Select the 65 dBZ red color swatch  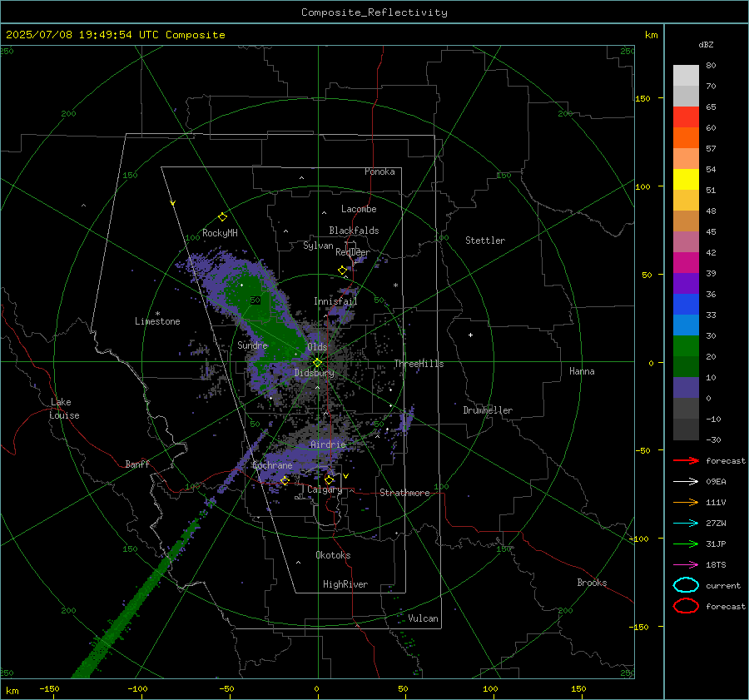[686, 117]
